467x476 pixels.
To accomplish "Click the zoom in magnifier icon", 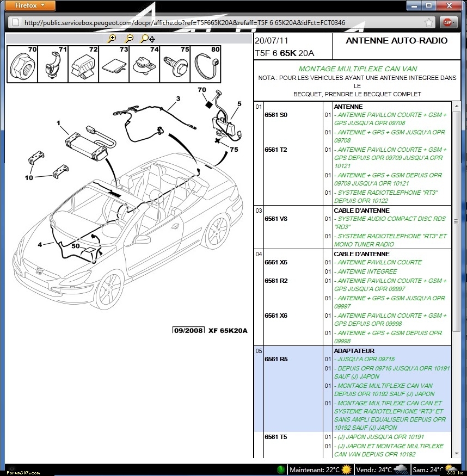I will tap(113, 39).
